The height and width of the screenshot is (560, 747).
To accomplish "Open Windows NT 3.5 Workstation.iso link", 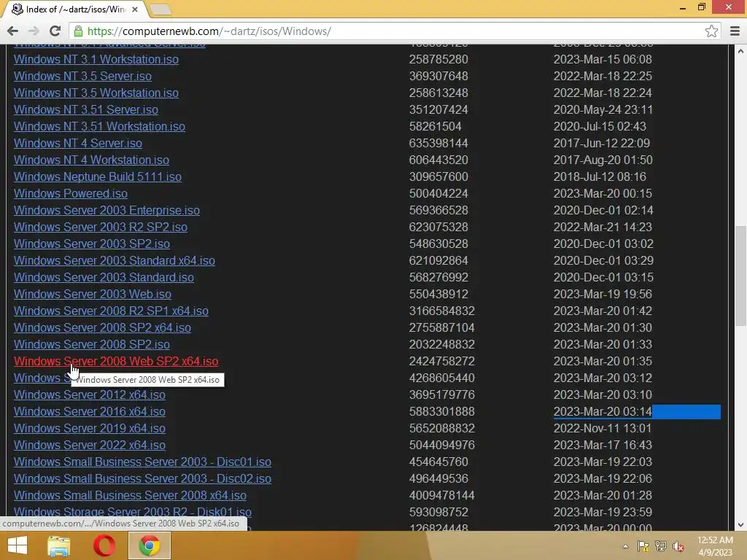I will tap(96, 93).
